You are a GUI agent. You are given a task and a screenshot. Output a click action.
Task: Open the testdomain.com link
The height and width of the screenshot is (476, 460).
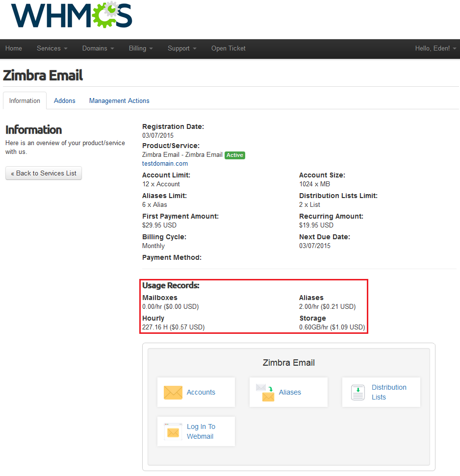(165, 163)
